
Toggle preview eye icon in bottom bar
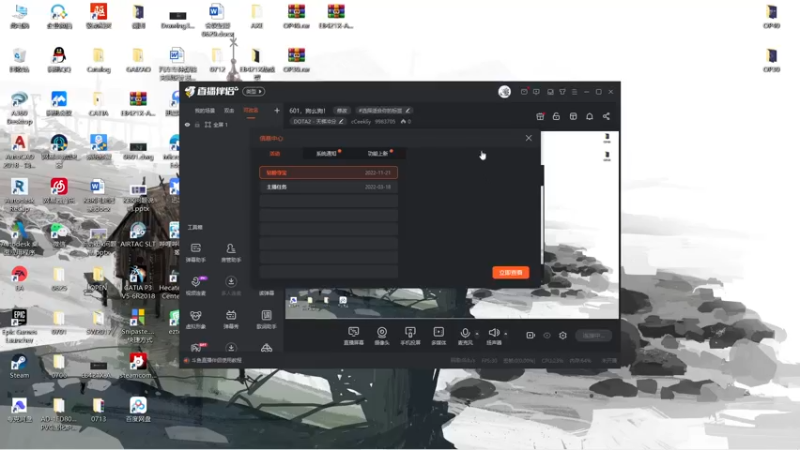[546, 335]
